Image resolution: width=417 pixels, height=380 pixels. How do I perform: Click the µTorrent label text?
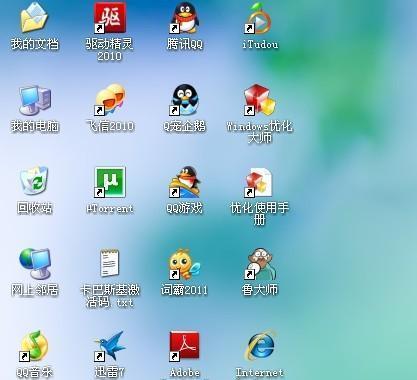(110, 209)
